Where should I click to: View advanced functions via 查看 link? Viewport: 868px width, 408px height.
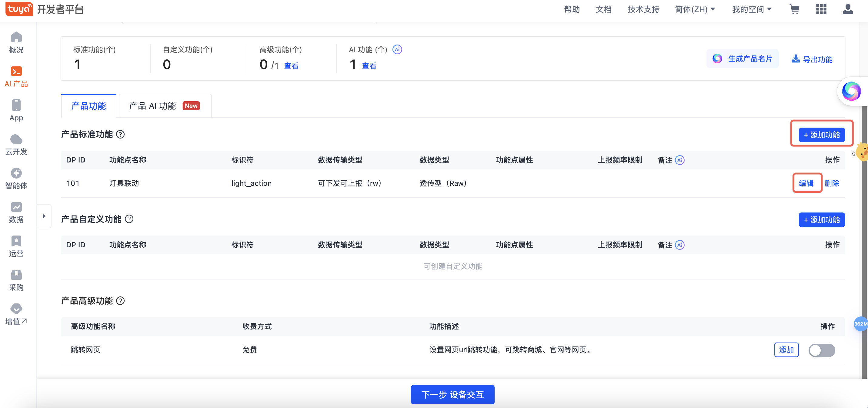pos(291,66)
